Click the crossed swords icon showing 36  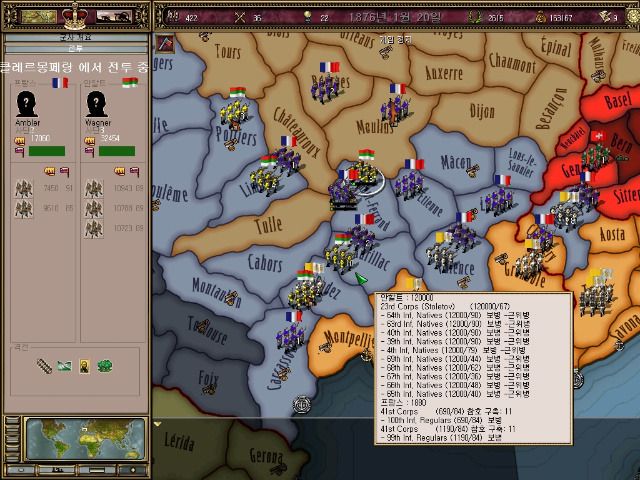(x=240, y=17)
